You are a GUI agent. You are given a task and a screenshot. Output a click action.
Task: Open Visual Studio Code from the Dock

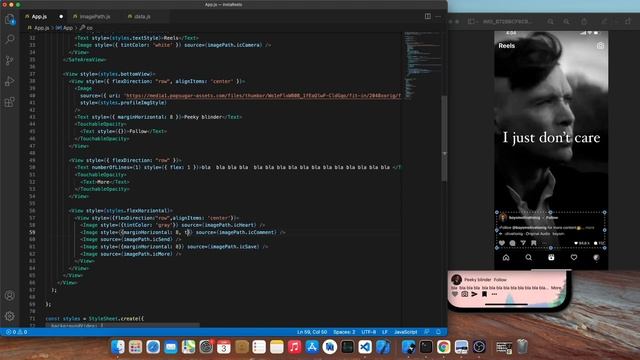365,347
